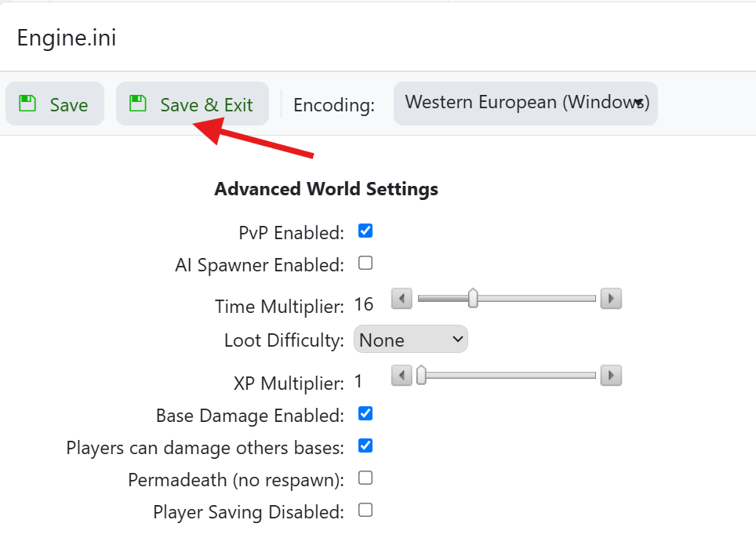
Task: Click the XP Multiplier slider handle
Action: pos(421,376)
